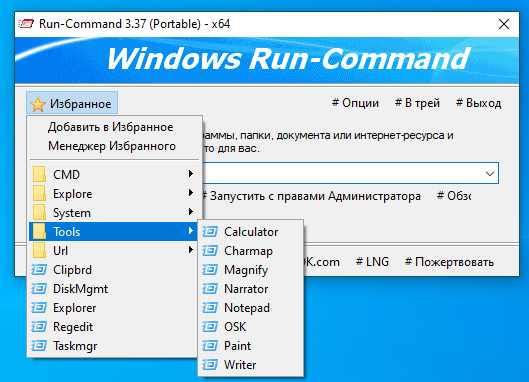Choose Calculator from Tools submenu
The height and width of the screenshot is (382, 529).
point(251,231)
